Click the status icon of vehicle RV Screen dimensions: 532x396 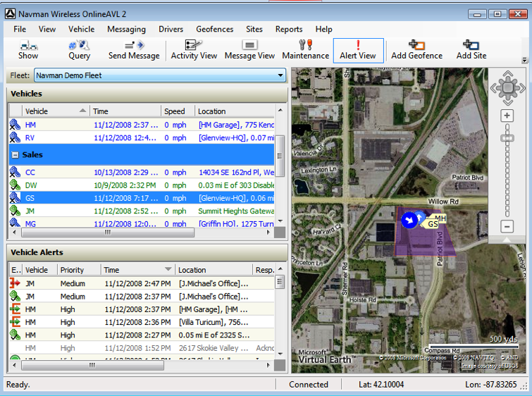click(x=15, y=138)
